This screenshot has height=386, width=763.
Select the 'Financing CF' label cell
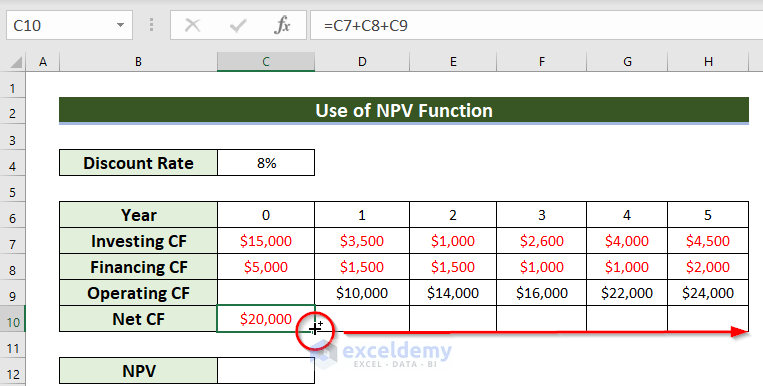(138, 267)
